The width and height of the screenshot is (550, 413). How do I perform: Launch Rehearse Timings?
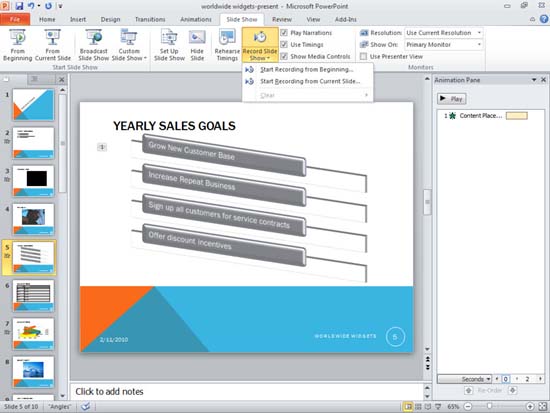point(227,45)
